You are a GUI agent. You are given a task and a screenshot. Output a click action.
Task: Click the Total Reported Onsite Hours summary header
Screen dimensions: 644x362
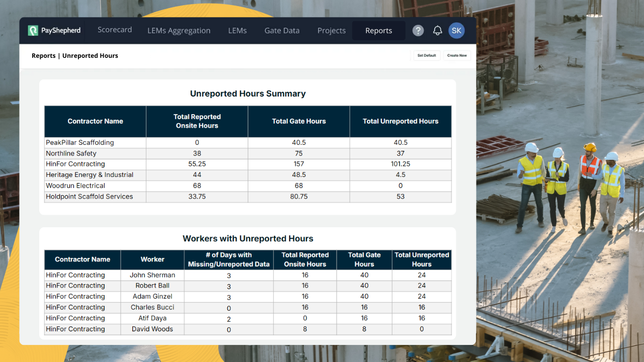point(197,121)
